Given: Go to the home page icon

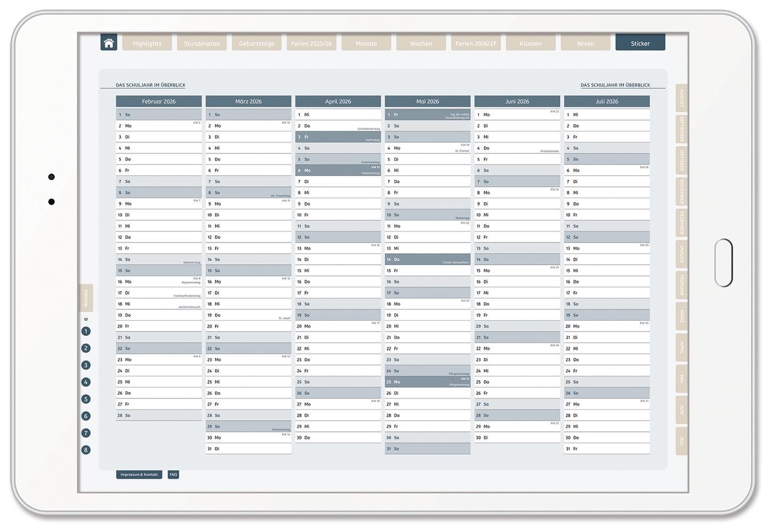Looking at the screenshot, I should click(x=109, y=43).
